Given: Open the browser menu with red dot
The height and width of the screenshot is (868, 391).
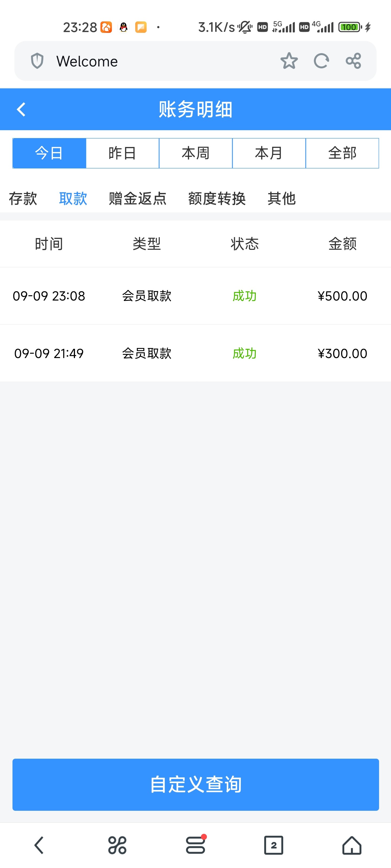Looking at the screenshot, I should [196, 845].
